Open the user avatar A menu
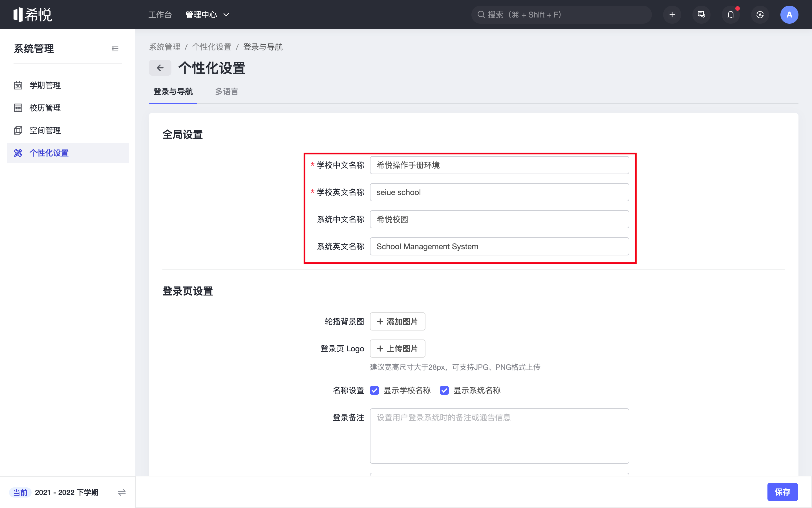The height and width of the screenshot is (508, 812). pyautogui.click(x=789, y=15)
